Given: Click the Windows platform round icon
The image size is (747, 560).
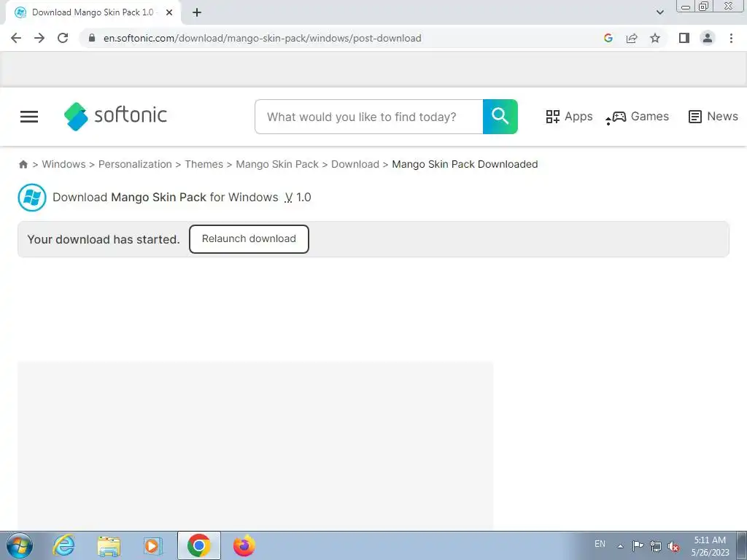Looking at the screenshot, I should [32, 197].
